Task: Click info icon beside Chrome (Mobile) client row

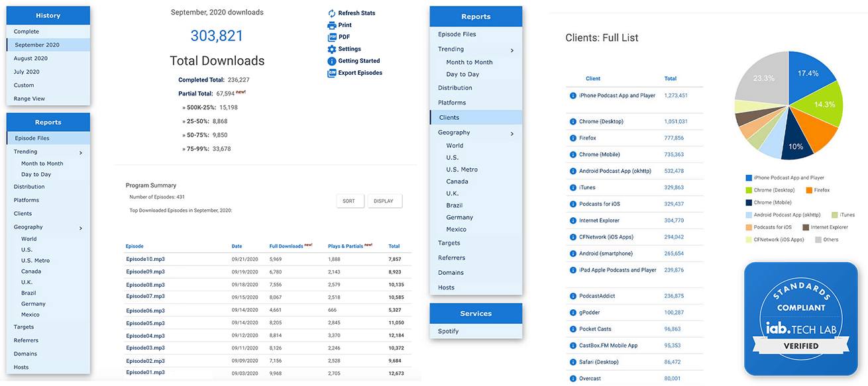Action: tap(573, 155)
